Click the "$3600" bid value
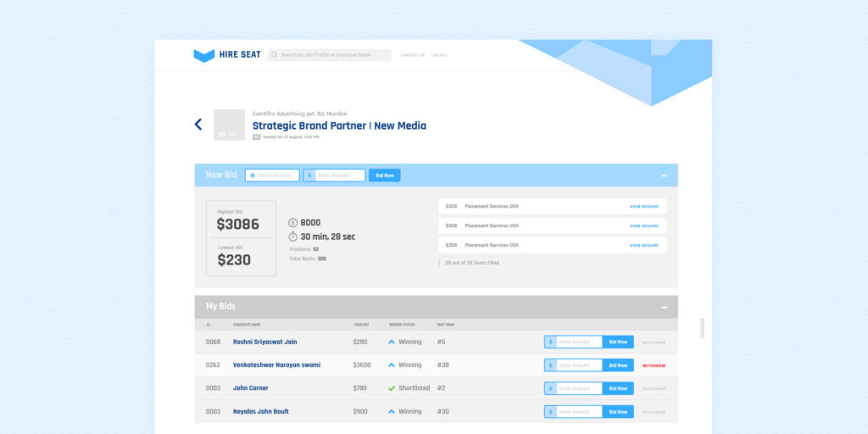Viewport: 868px width, 434px height. click(x=362, y=365)
